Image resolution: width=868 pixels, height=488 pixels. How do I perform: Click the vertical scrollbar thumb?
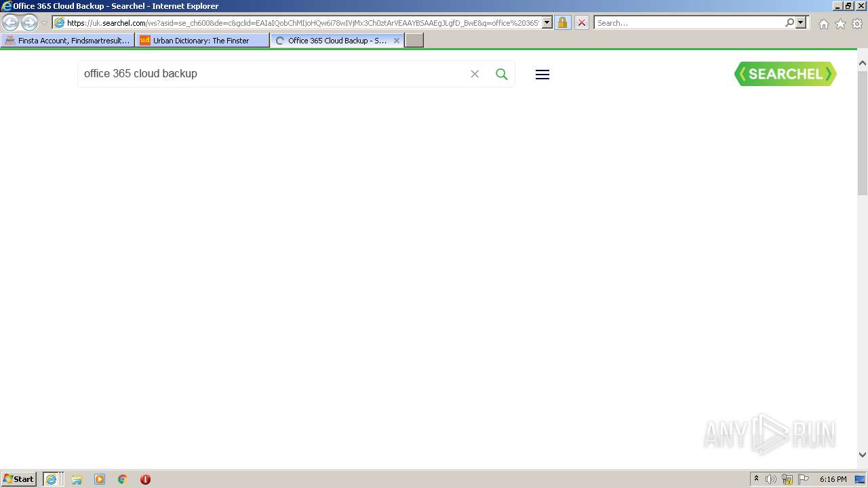[863, 132]
